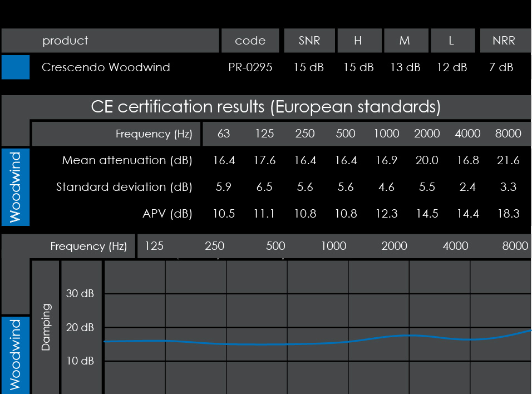
Task: Select the Damping axis label
Action: point(46,327)
